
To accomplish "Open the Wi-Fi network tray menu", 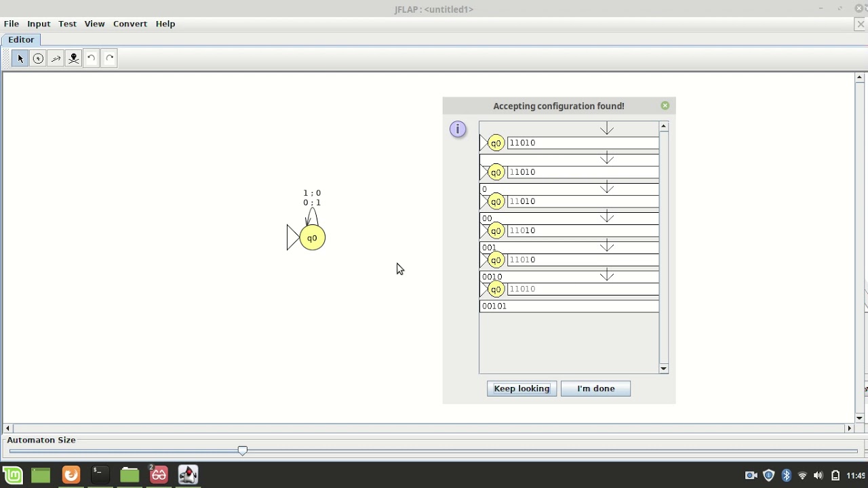I will pos(802,475).
